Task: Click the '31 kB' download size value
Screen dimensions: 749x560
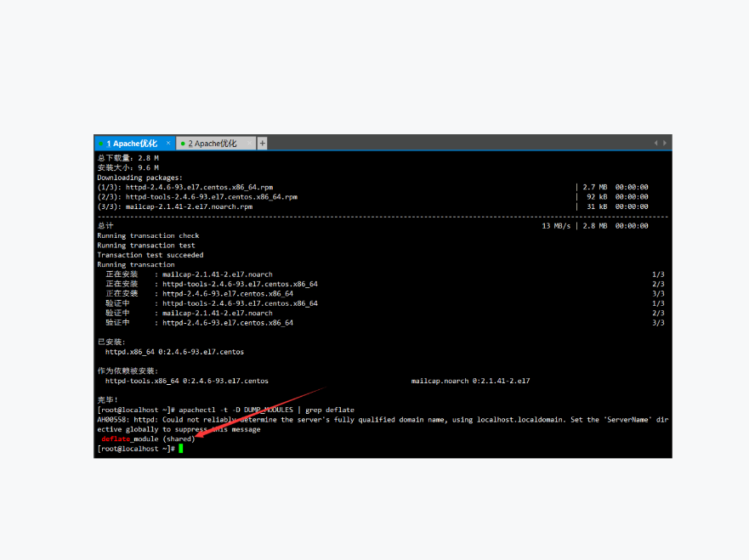Action: tap(597, 206)
